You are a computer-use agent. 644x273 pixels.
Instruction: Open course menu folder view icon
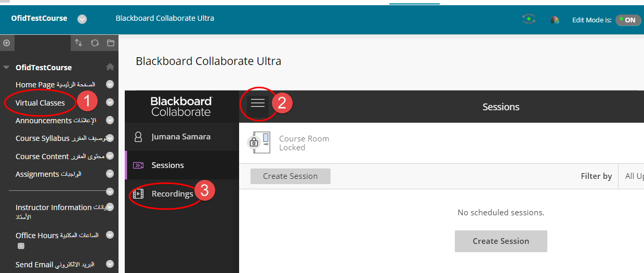110,43
